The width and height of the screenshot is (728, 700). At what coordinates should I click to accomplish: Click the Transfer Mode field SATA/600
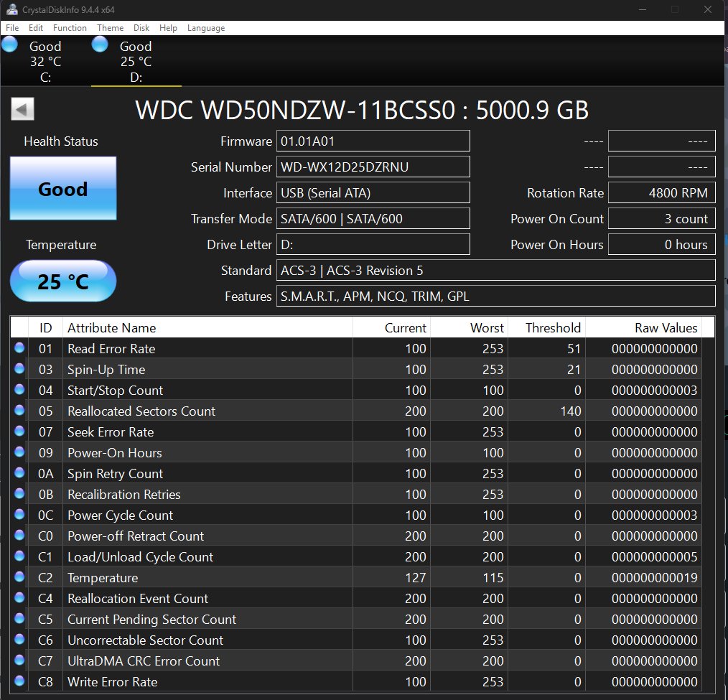click(x=373, y=219)
